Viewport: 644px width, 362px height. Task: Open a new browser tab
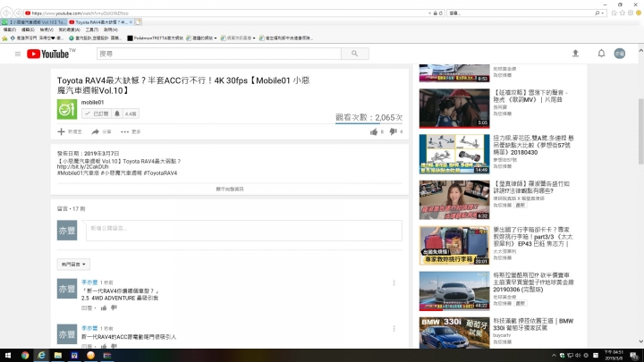[x=139, y=22]
